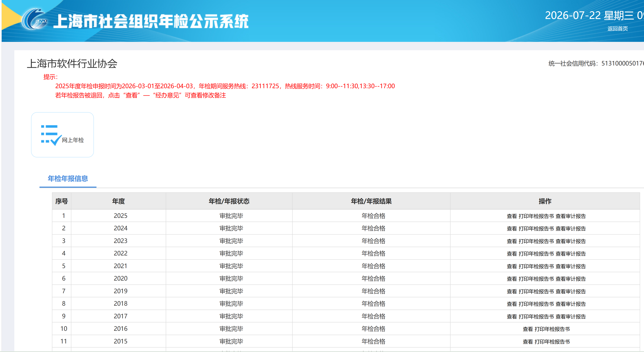Open 查看审计报告 for year 2023

point(570,241)
